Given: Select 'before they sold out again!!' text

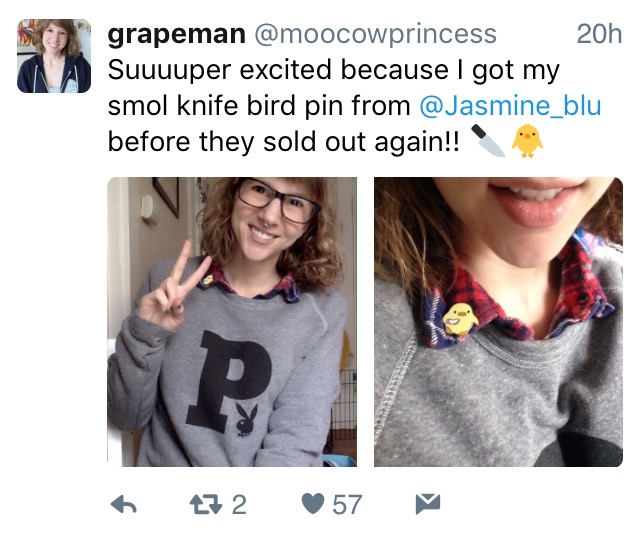Looking at the screenshot, I should [284, 142].
